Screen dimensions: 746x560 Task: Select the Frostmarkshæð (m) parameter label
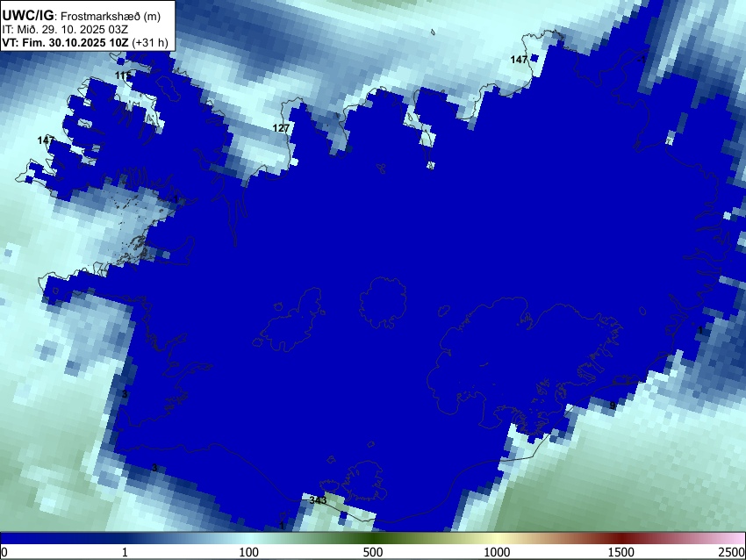pyautogui.click(x=111, y=16)
